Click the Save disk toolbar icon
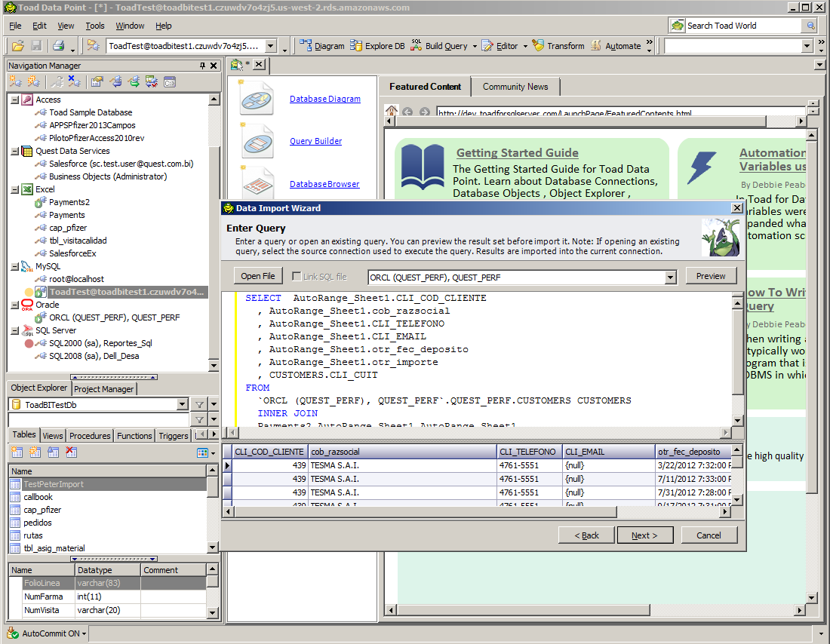 [36, 46]
